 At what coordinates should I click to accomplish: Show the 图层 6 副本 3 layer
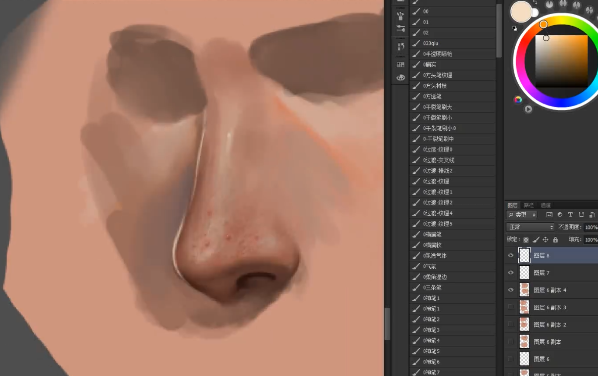point(511,307)
